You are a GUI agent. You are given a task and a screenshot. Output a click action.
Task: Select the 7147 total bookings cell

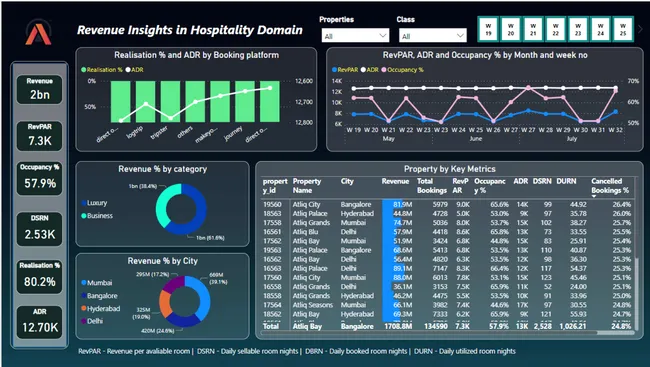point(440,268)
